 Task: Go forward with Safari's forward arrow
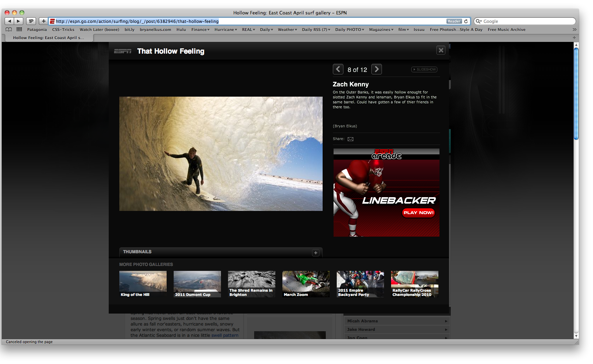tap(19, 21)
